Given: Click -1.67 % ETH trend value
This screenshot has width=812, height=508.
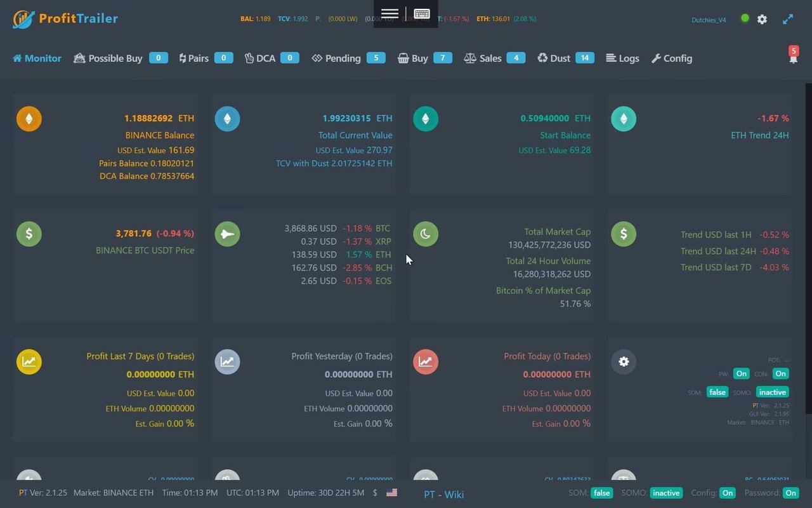Looking at the screenshot, I should (x=773, y=118).
